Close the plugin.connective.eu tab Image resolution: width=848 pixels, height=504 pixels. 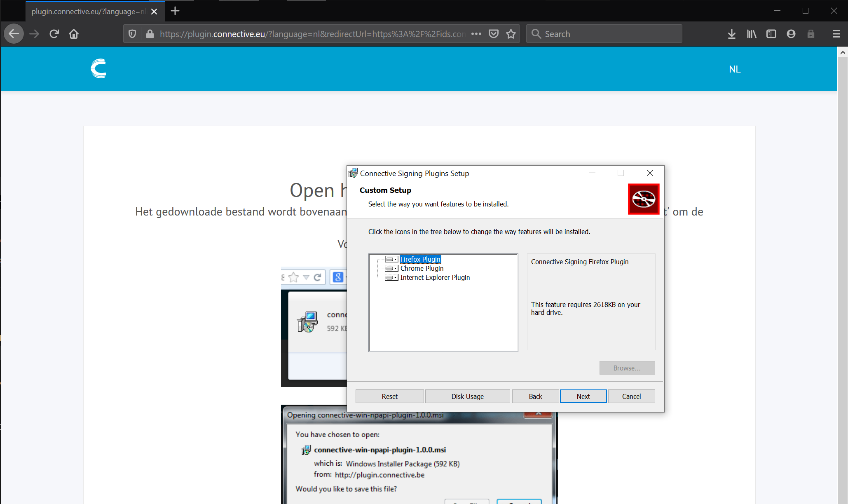pyautogui.click(x=154, y=12)
